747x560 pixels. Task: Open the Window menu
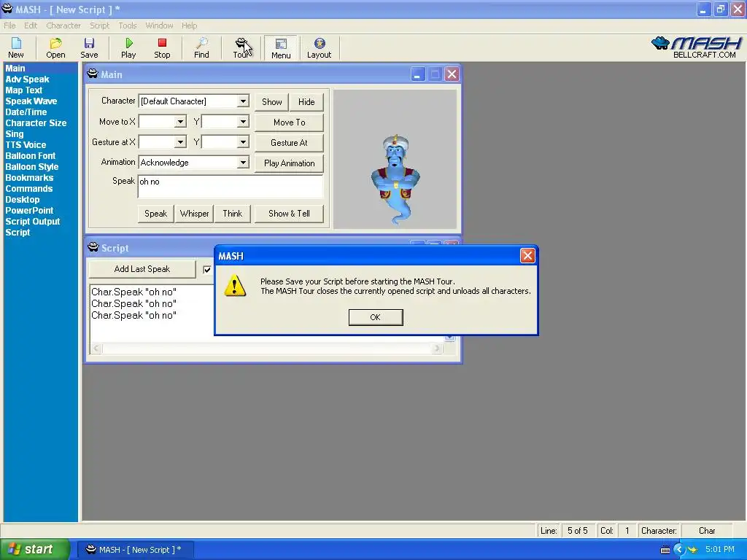pyautogui.click(x=159, y=26)
